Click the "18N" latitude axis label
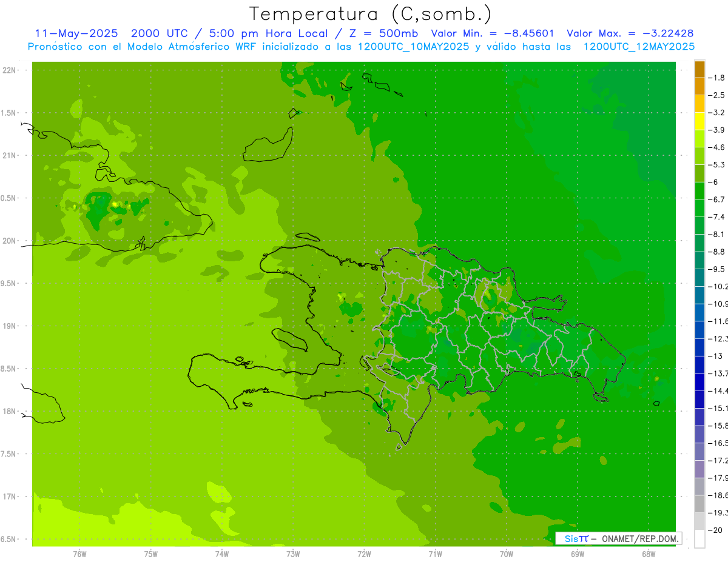The height and width of the screenshot is (562, 728). 10,411
